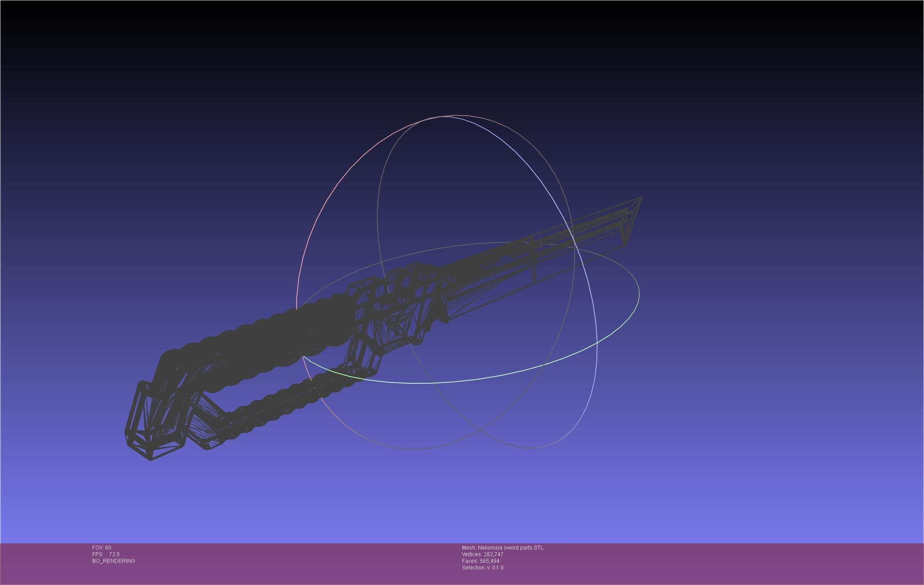Viewport: 924px width, 585px height.
Task: Click the 'FPS: 72.5' readout
Action: (x=106, y=554)
